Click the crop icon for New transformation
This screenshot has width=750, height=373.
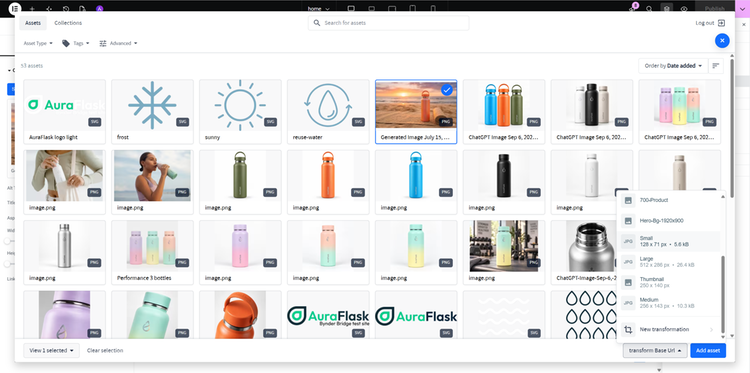click(629, 329)
